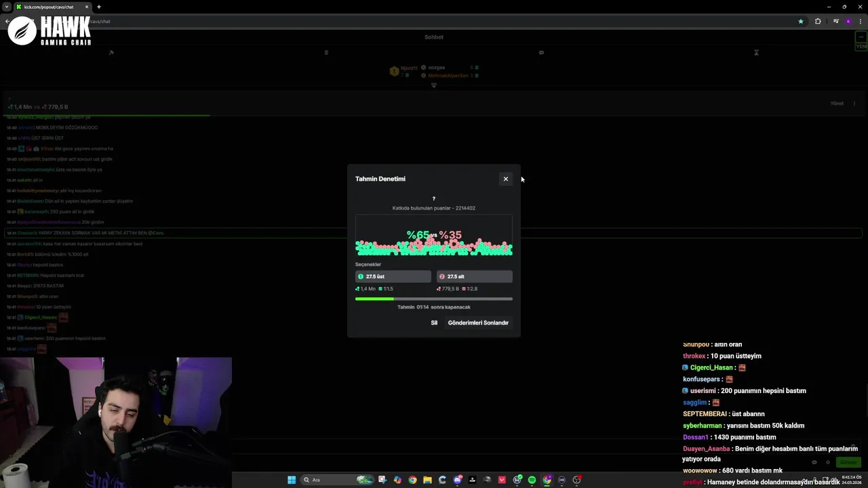The width and height of the screenshot is (868, 488).
Task: Click the Cigerci_Hasan username in overlay
Action: coord(711,367)
